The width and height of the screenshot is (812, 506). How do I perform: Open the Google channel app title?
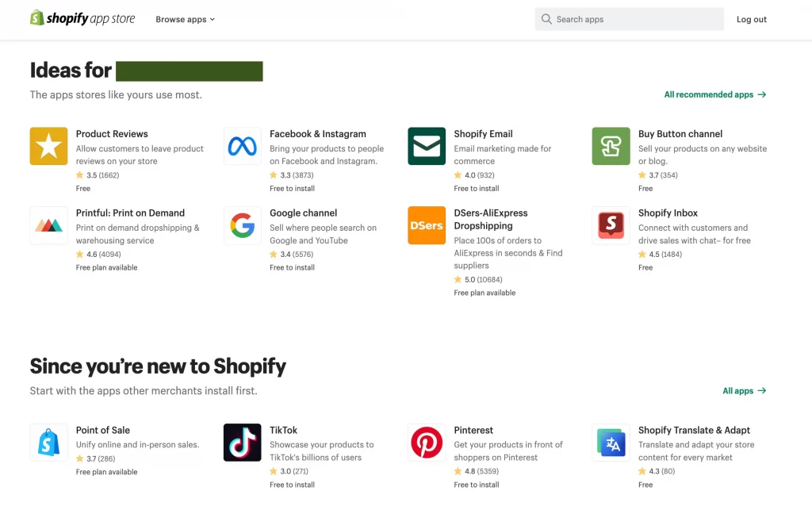(x=303, y=213)
